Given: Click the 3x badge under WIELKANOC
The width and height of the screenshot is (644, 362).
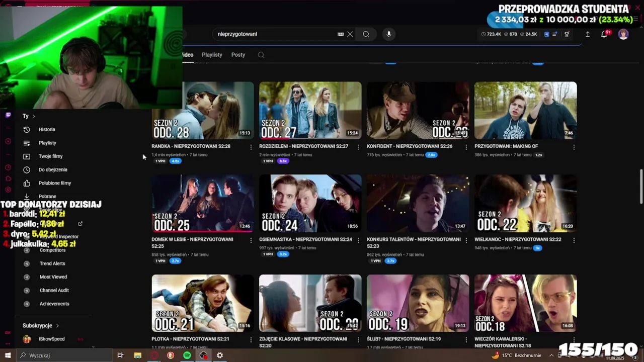Looking at the screenshot, I should pos(537,248).
